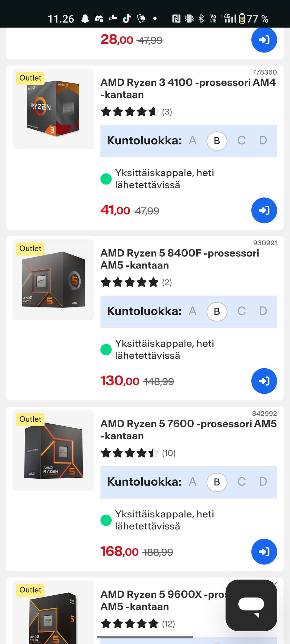Open AMD Ryzen 5 9600X product title
The image size is (290, 644).
click(x=163, y=600)
